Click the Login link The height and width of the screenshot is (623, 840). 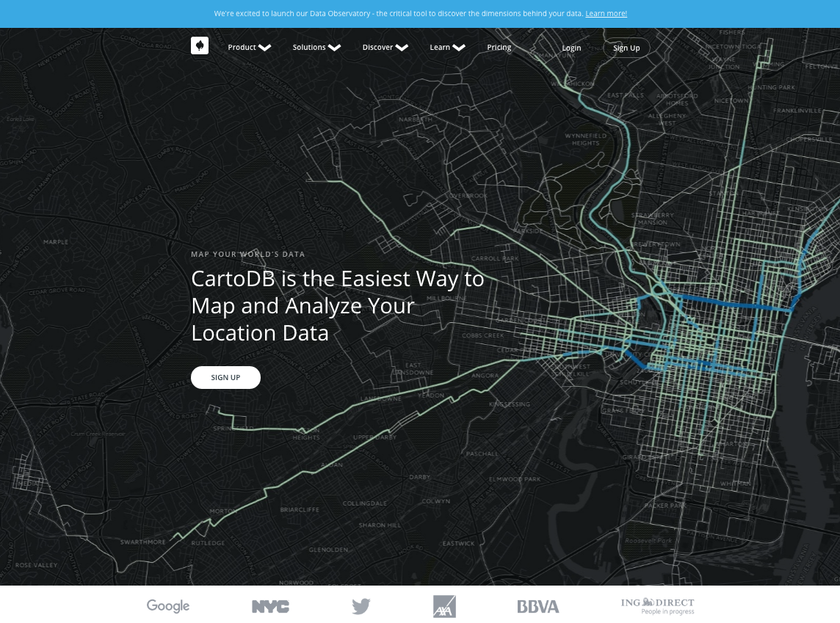point(571,48)
